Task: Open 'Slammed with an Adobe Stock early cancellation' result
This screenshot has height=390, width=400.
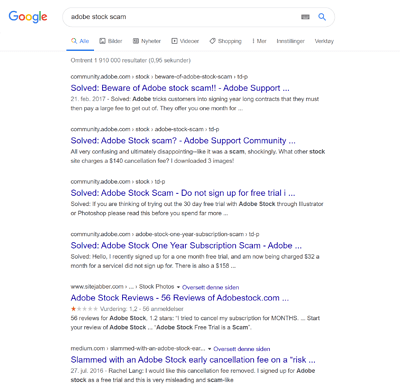Action: click(193, 360)
